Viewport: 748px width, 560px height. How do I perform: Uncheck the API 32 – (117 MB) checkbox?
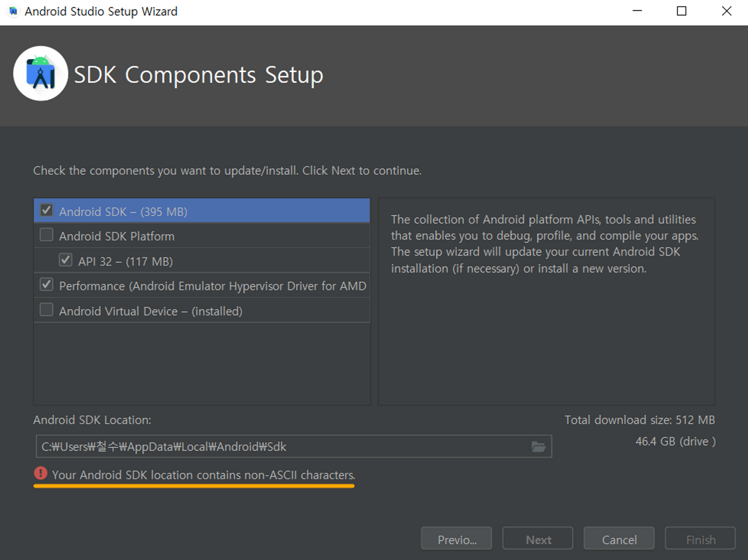click(x=66, y=260)
